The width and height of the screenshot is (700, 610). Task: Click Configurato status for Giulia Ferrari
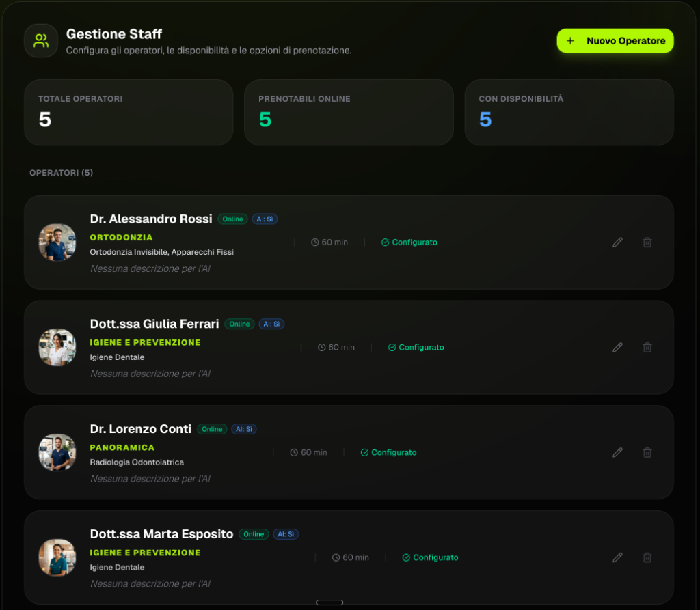point(416,348)
